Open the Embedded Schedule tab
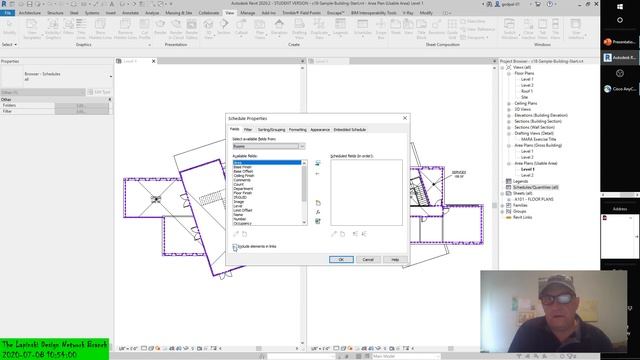640x360 pixels. [350, 129]
